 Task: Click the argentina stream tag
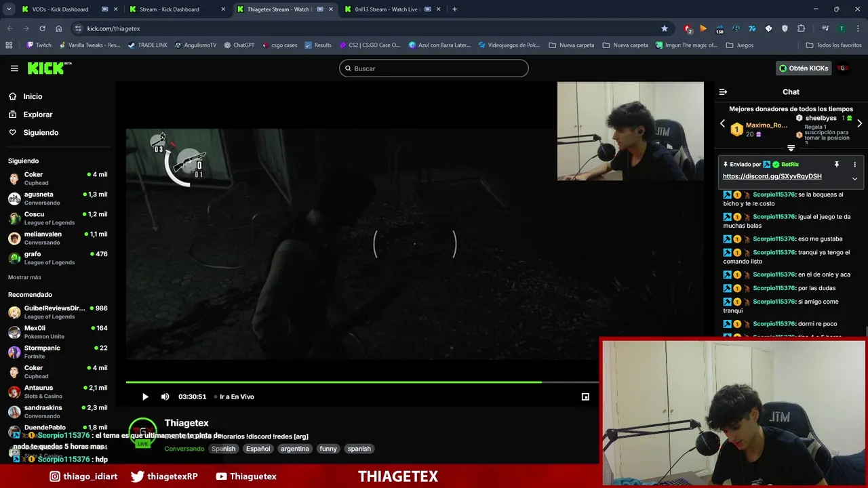(x=294, y=449)
